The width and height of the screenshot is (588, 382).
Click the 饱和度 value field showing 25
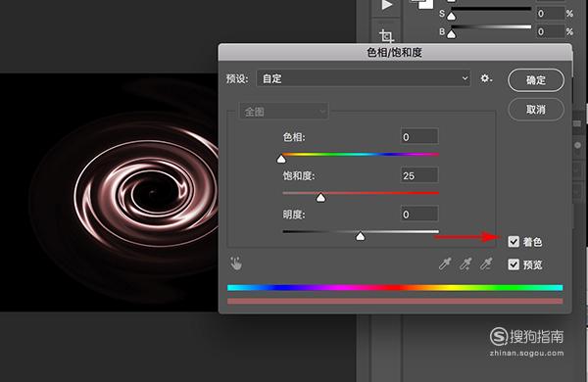[x=419, y=175]
